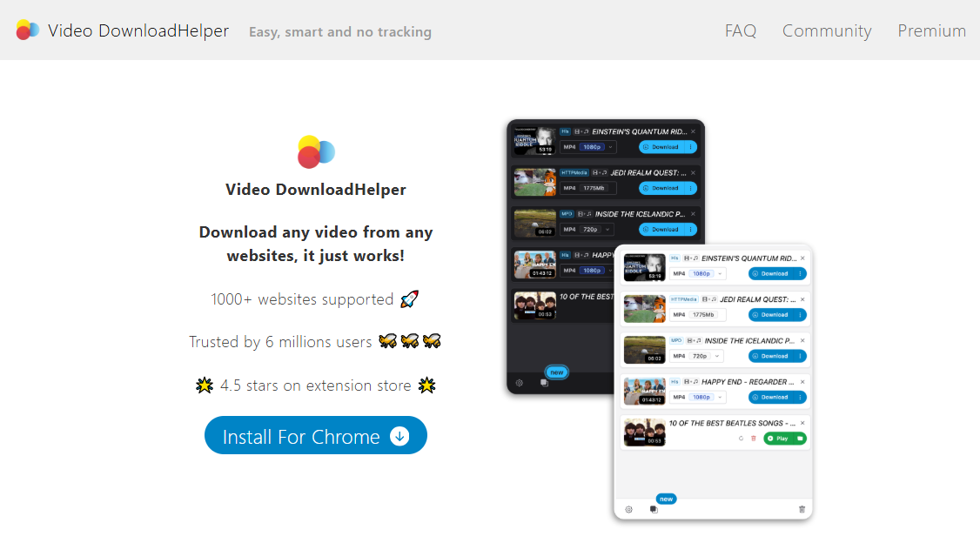This screenshot has width=980, height=543.
Task: Click the Install For Chrome button
Action: [316, 435]
